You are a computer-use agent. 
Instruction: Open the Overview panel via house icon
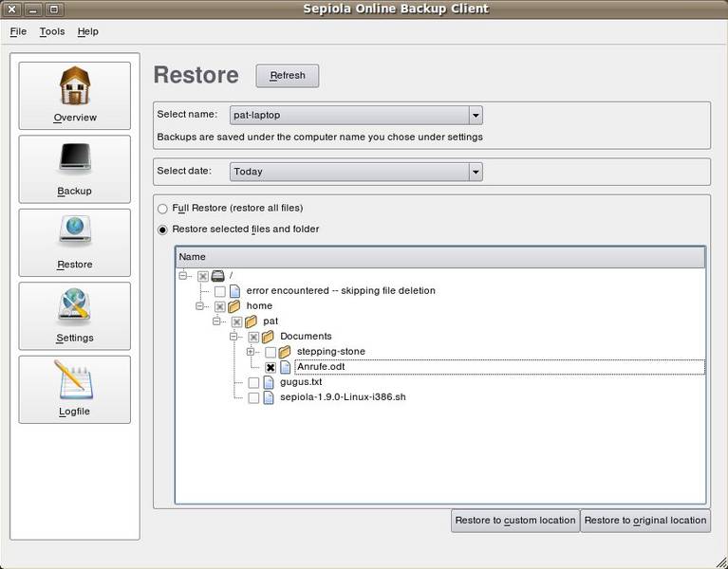pos(75,85)
